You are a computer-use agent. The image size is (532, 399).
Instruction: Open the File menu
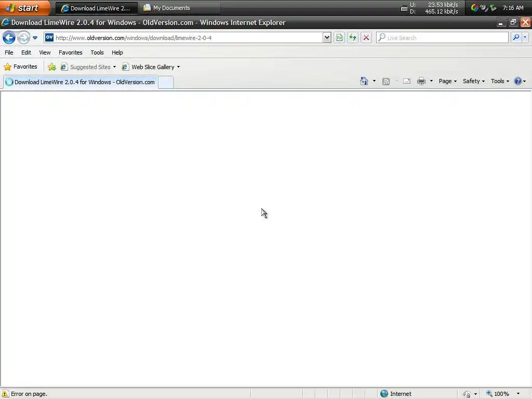[9, 52]
